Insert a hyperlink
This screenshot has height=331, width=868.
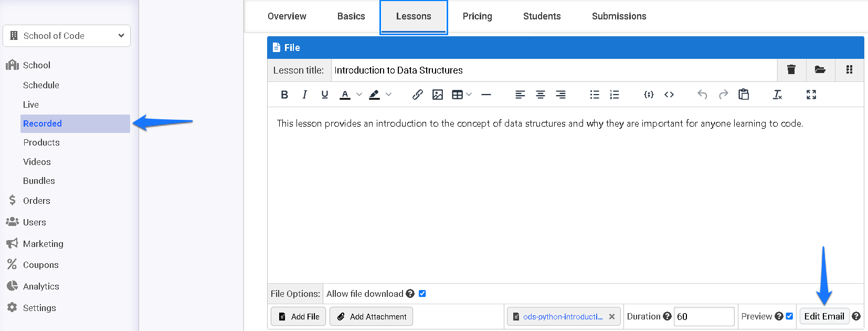click(x=418, y=95)
